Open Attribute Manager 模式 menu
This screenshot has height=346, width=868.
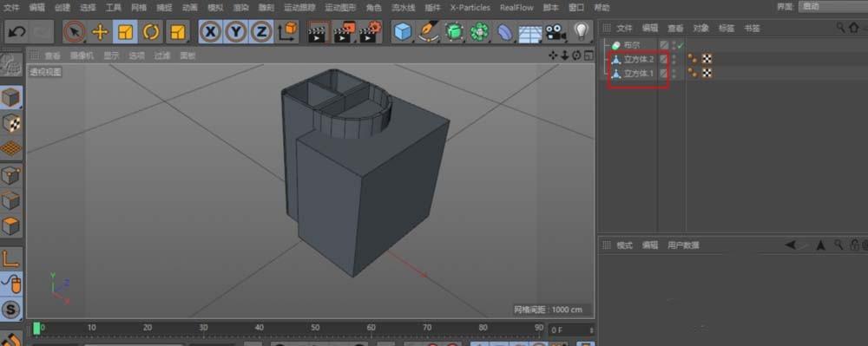[624, 245]
